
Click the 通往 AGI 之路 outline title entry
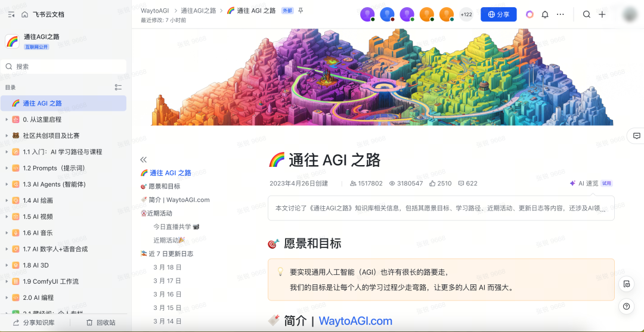[166, 173]
